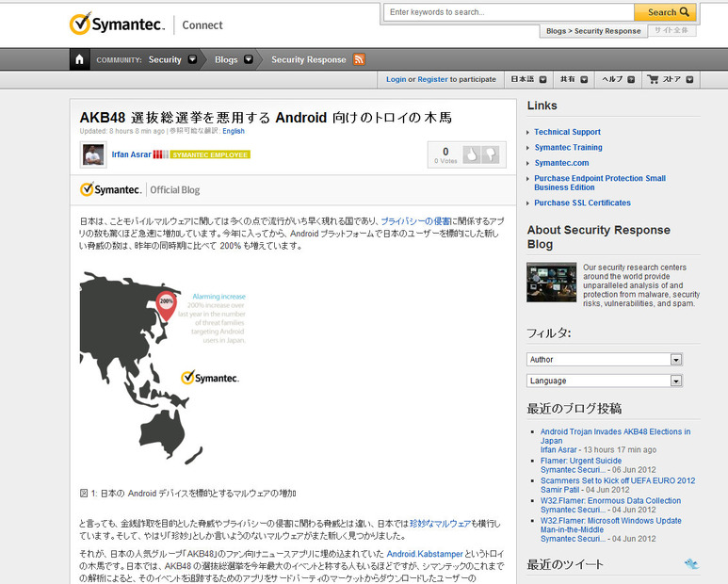Click the Symantec Official Blog logo
This screenshot has width=728, height=584.
point(139,189)
